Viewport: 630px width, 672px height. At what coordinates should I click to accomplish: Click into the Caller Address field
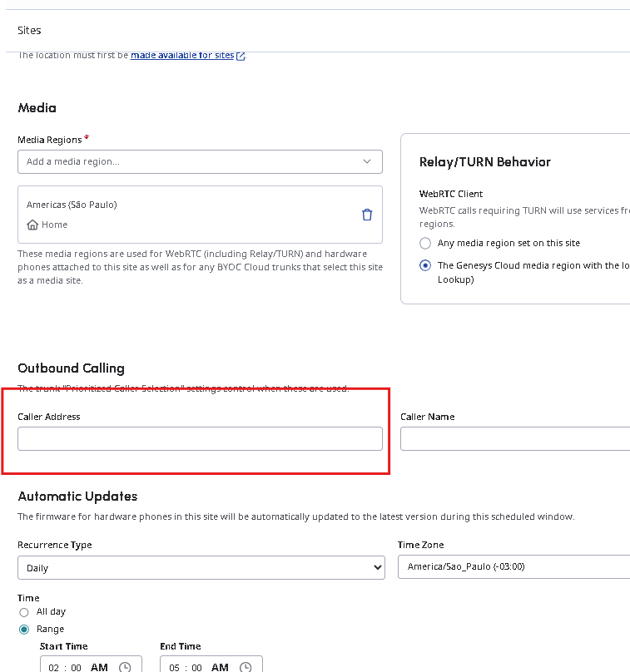coord(200,438)
